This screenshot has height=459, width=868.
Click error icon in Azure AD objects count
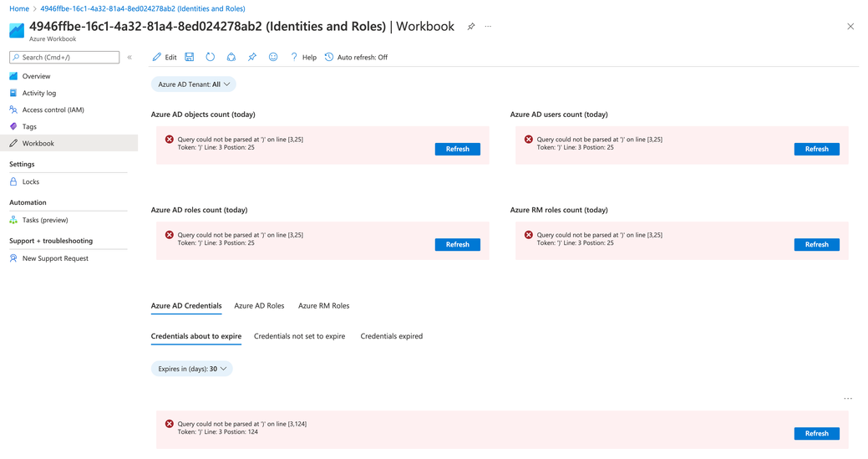[x=170, y=140]
